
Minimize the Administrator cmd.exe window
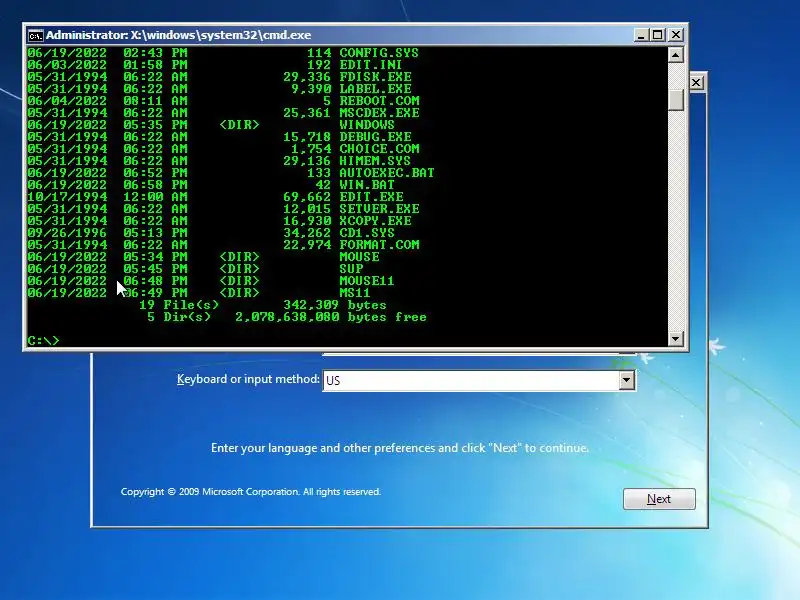coord(641,35)
